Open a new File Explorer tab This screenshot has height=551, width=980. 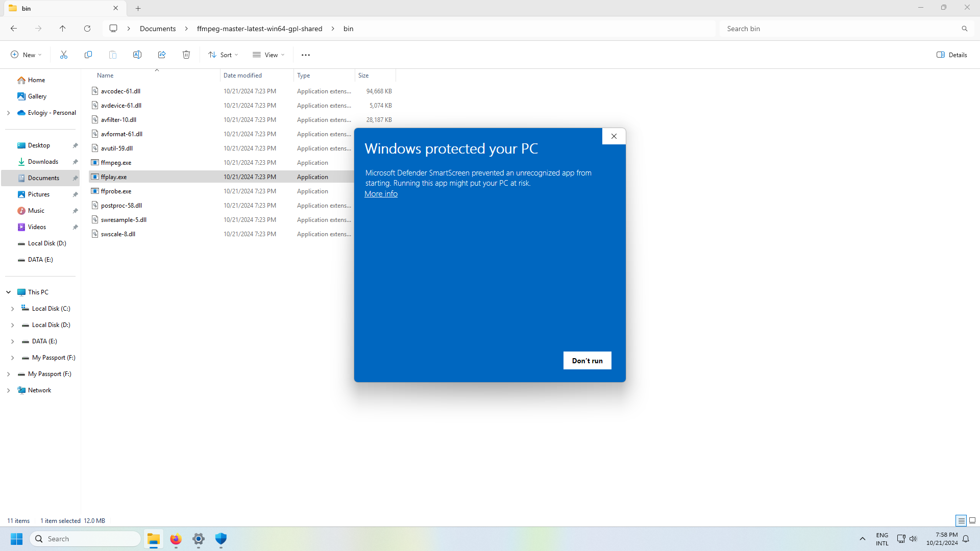point(138,8)
